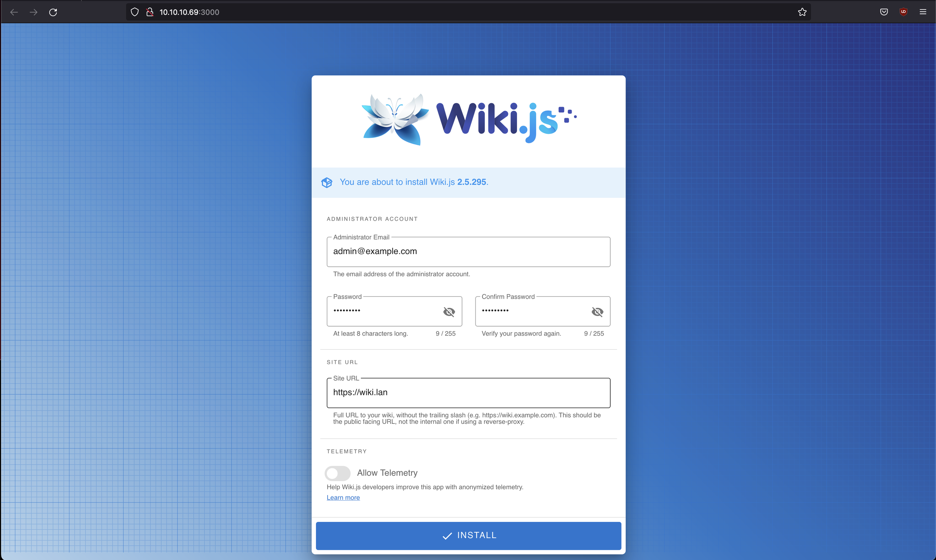Bookmark this page with star icon
The height and width of the screenshot is (560, 936).
click(802, 12)
